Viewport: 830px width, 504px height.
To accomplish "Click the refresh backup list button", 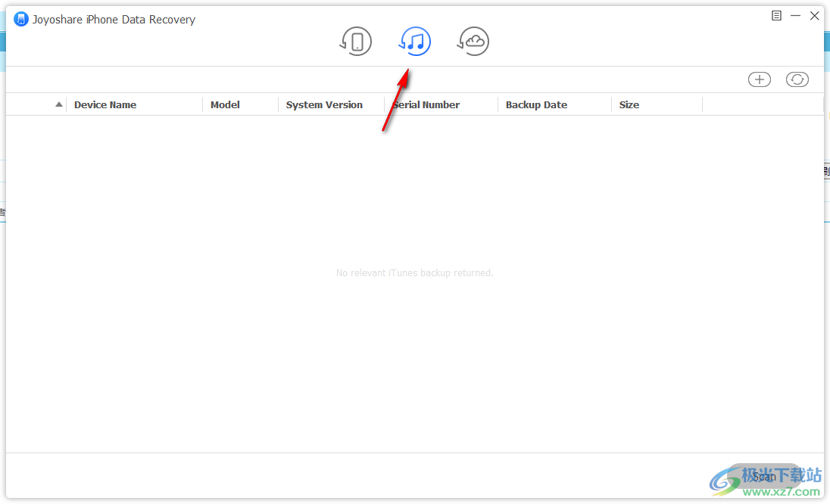I will [797, 79].
